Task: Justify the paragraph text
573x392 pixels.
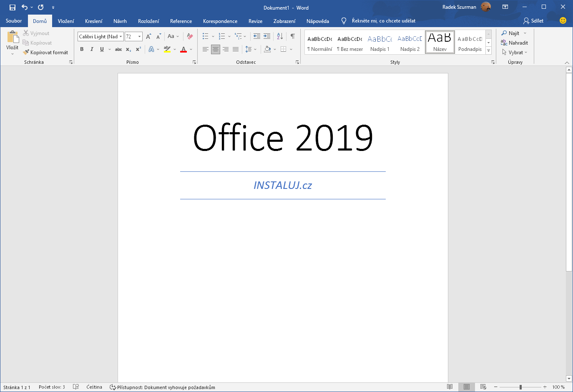Action: [236, 49]
